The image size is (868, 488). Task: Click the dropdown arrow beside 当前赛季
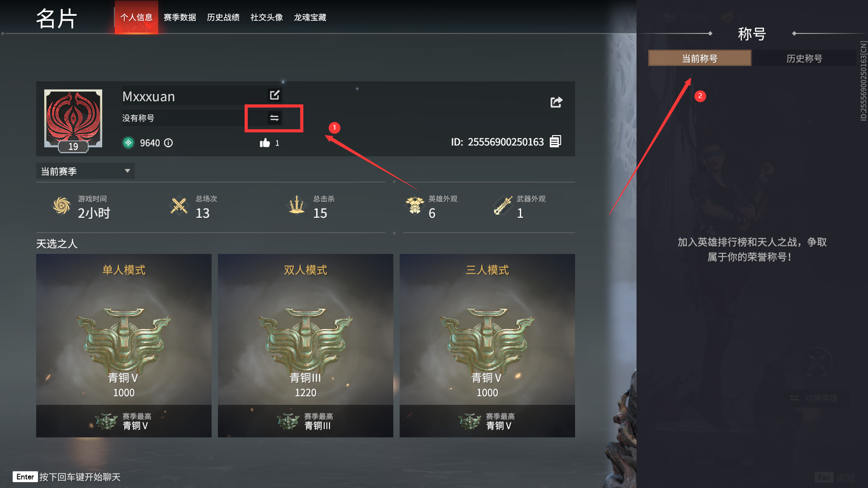[127, 171]
